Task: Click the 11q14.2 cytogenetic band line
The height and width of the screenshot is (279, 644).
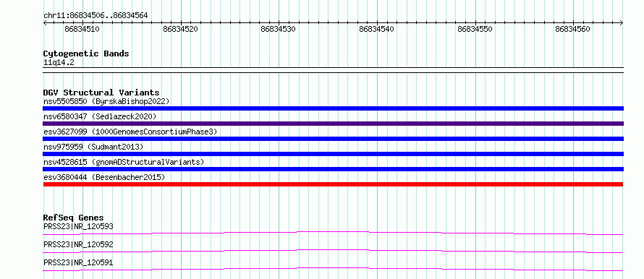Action: 333,70
